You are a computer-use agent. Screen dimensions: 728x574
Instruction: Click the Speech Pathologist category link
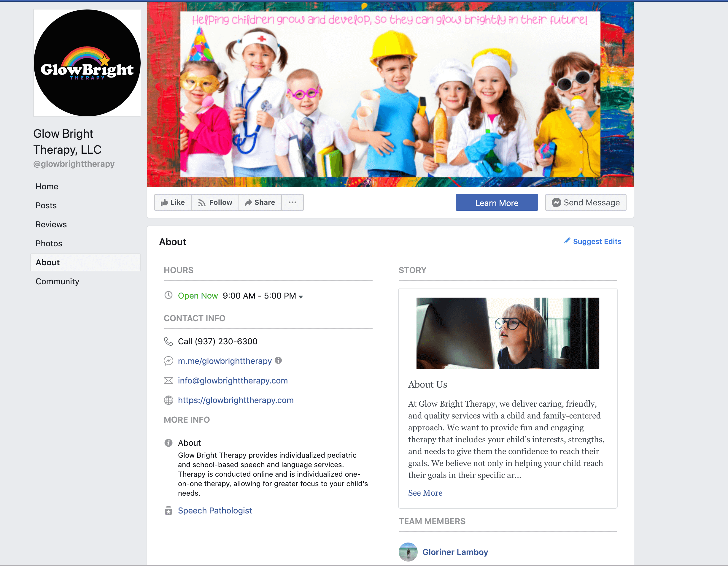(215, 511)
